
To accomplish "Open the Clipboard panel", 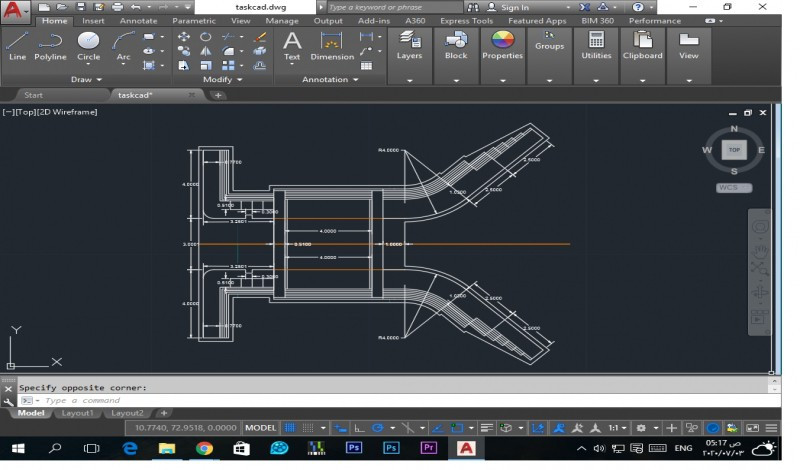I will coord(642,44).
